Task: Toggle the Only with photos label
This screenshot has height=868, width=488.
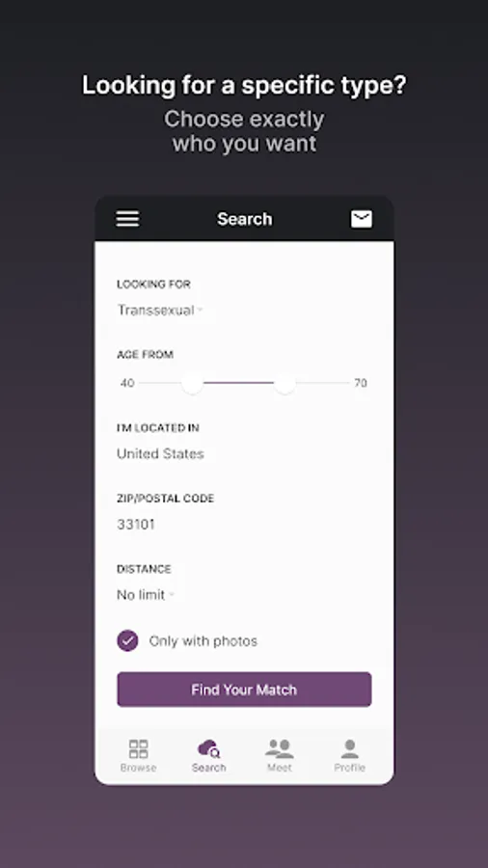Action: pos(203,641)
